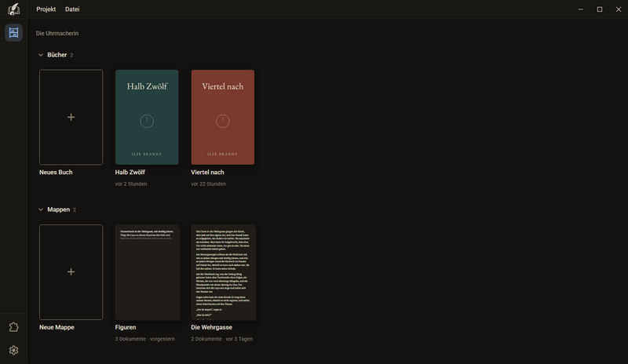The width and height of the screenshot is (628, 364).
Task: Close the application window
Action: 619,9
